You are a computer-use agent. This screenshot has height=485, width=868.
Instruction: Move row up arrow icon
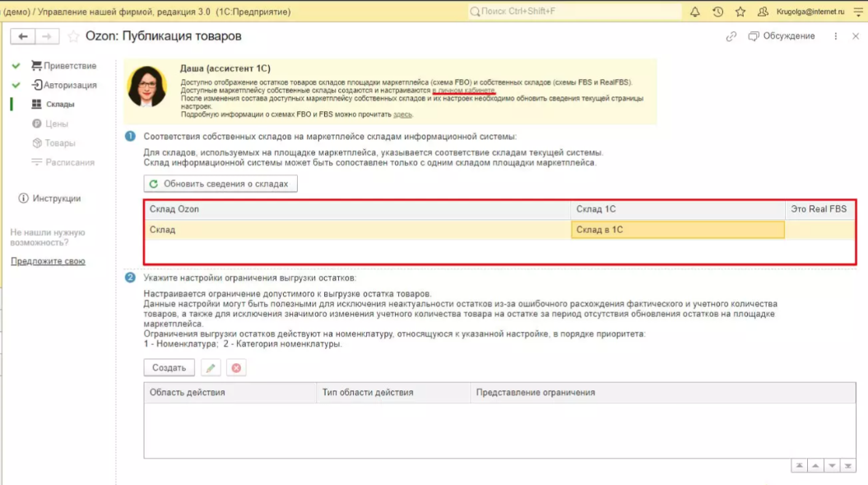[x=815, y=466]
